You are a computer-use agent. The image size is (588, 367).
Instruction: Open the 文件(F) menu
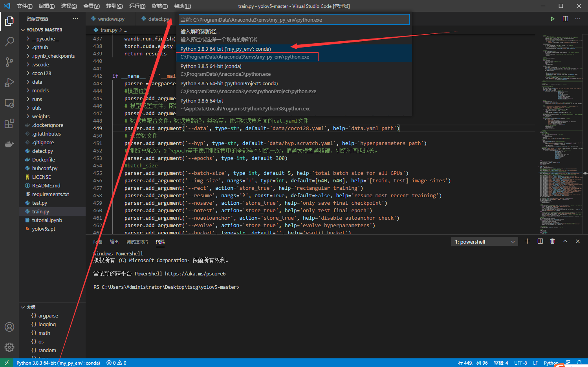[24, 6]
